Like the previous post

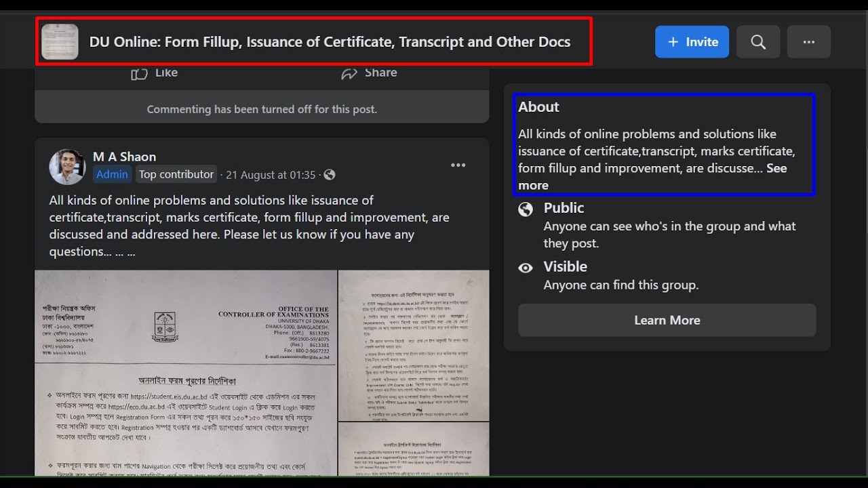point(155,73)
